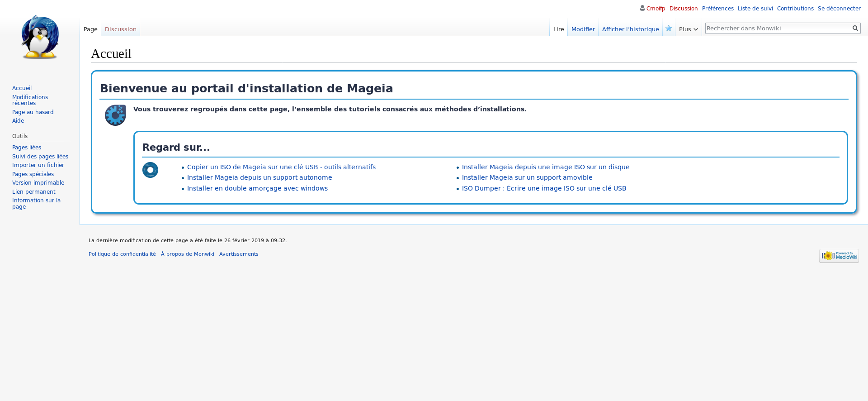This screenshot has width=868, height=401.
Task: Open Préférences
Action: pos(717,9)
